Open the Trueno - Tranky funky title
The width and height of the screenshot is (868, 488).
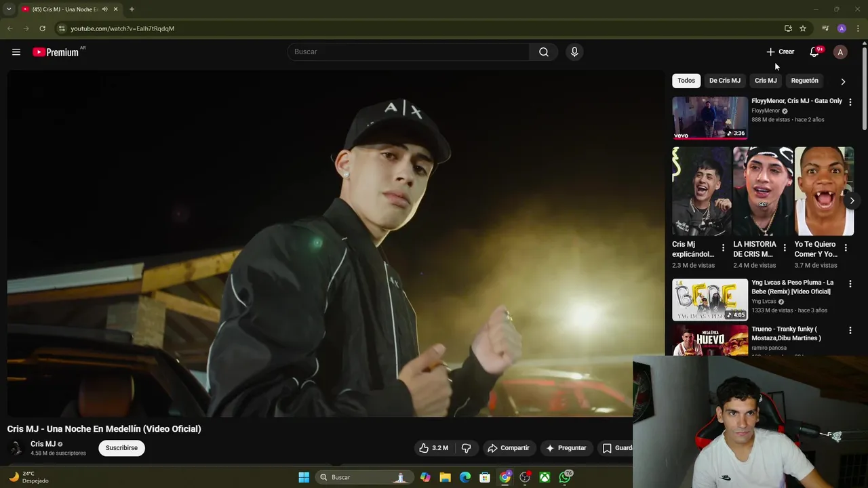click(x=786, y=333)
